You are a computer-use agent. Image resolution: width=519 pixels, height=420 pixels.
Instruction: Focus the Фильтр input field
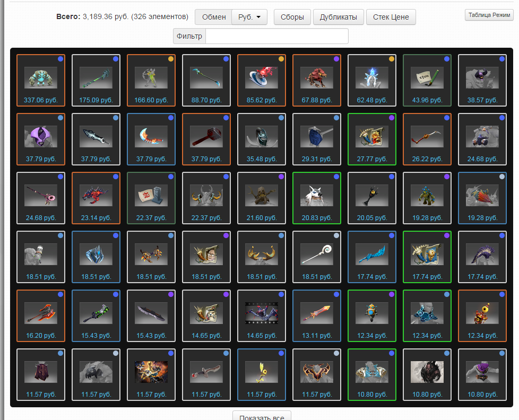coord(276,36)
